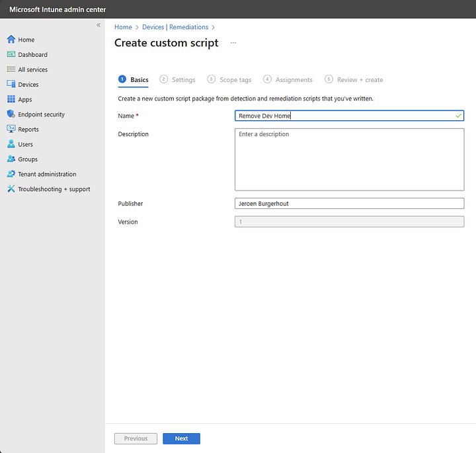Click the 'Publisher' field label
This screenshot has height=453, width=476.
[130, 204]
